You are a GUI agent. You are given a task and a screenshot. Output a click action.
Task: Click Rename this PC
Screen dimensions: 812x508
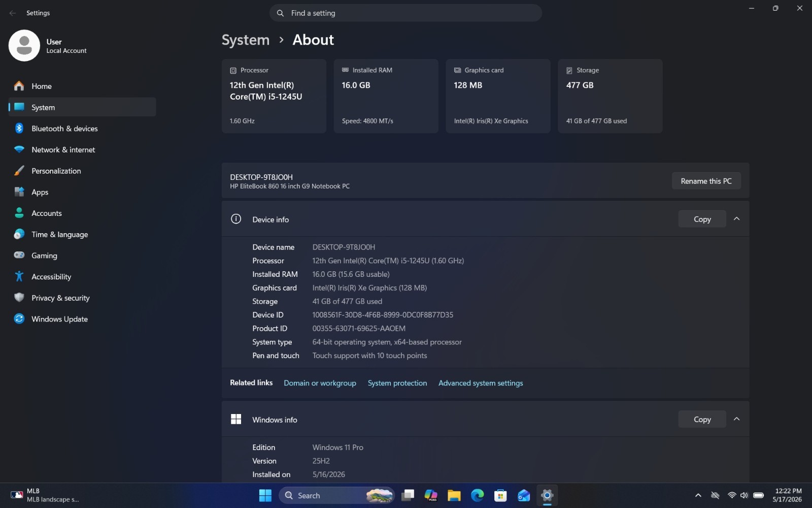click(706, 181)
